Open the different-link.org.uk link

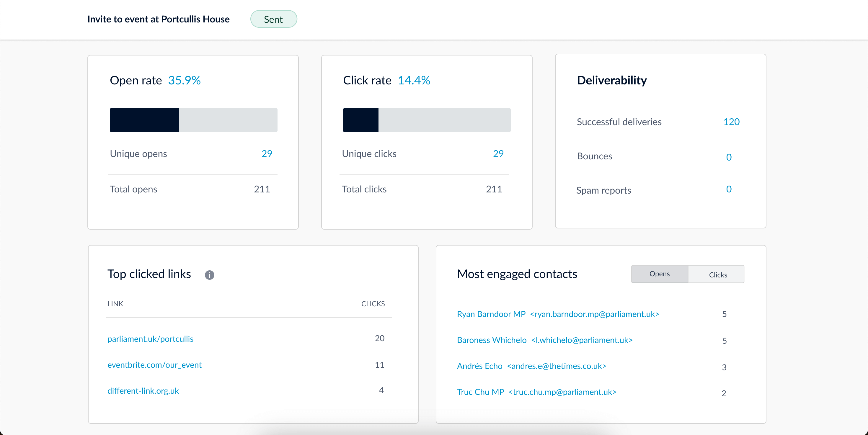(143, 390)
